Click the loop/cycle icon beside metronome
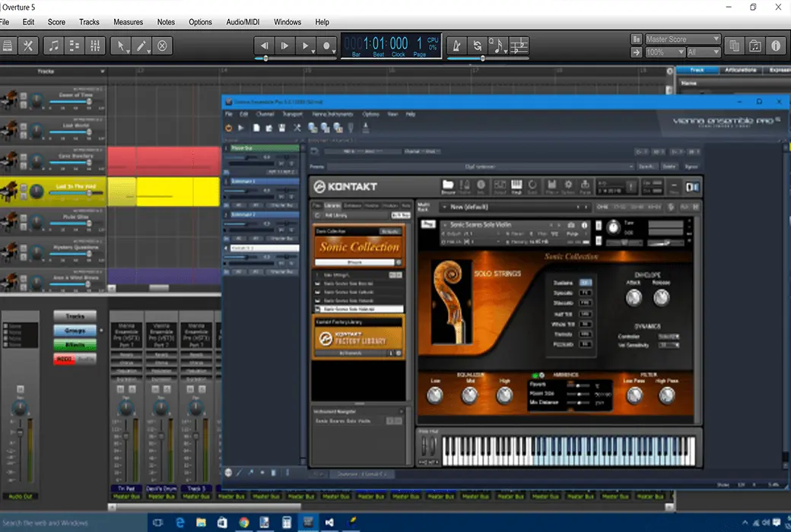The height and width of the screenshot is (532, 791). pos(477,46)
